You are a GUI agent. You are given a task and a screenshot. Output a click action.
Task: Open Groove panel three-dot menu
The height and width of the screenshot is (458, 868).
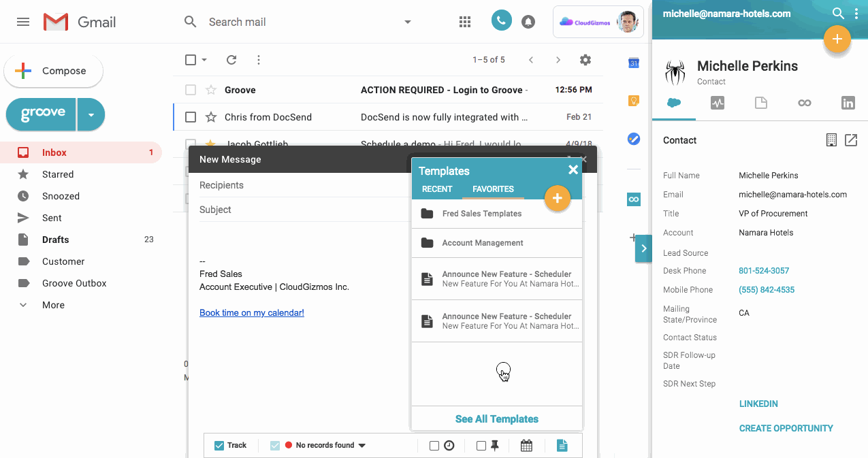pos(857,13)
